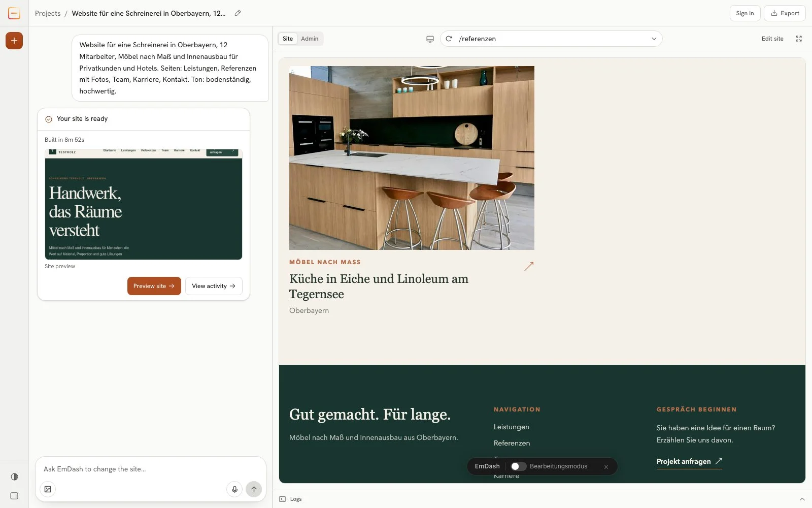Click the EmDash label in floating bar
This screenshot has width=812, height=508.
click(x=487, y=466)
